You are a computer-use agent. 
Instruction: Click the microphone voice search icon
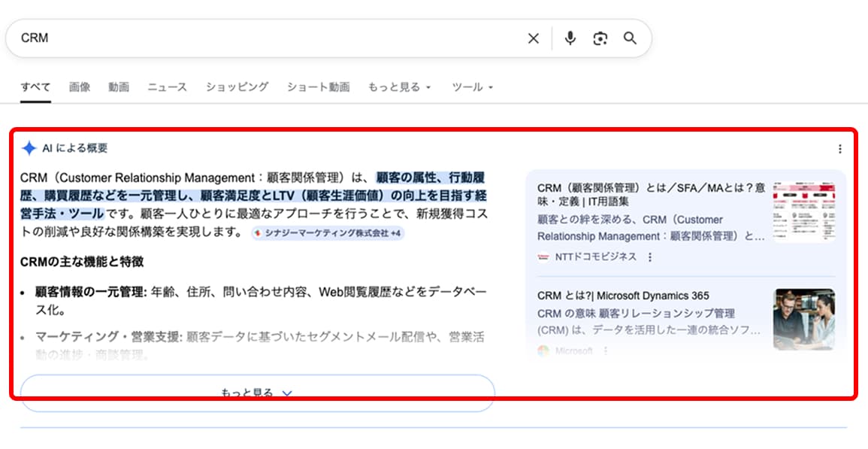click(x=571, y=38)
